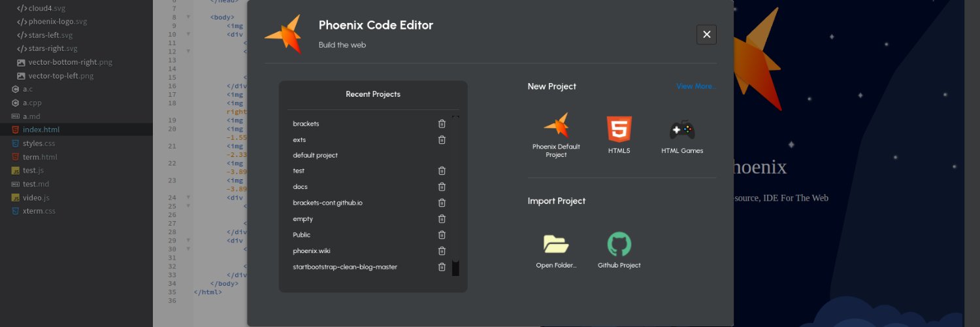Import a Github Project
Image resolution: width=980 pixels, height=327 pixels.
pyautogui.click(x=619, y=251)
